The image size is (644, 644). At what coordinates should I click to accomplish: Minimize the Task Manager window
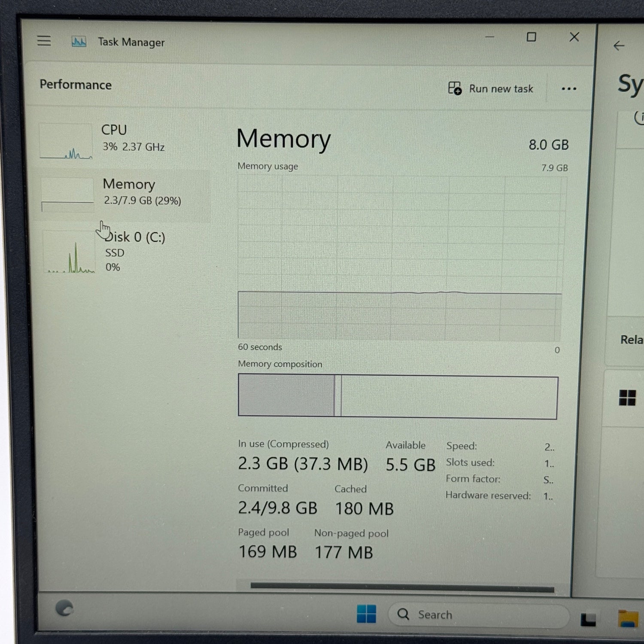pos(489,37)
